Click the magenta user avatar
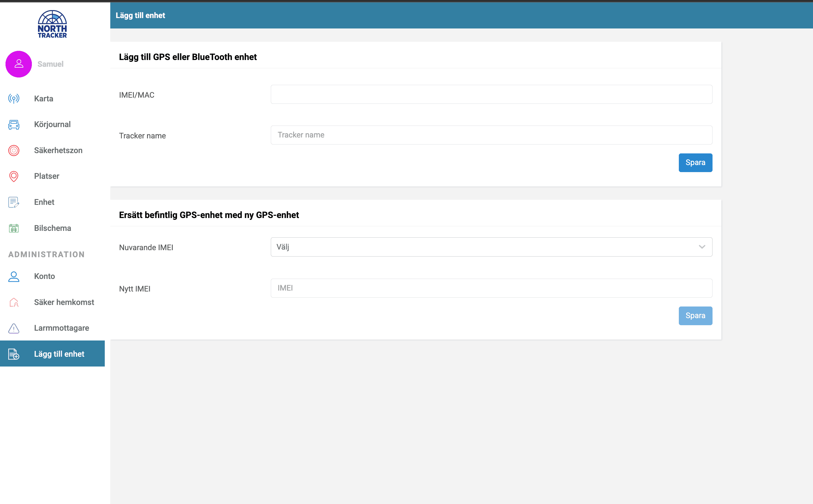Viewport: 813px width, 504px height. [x=19, y=64]
